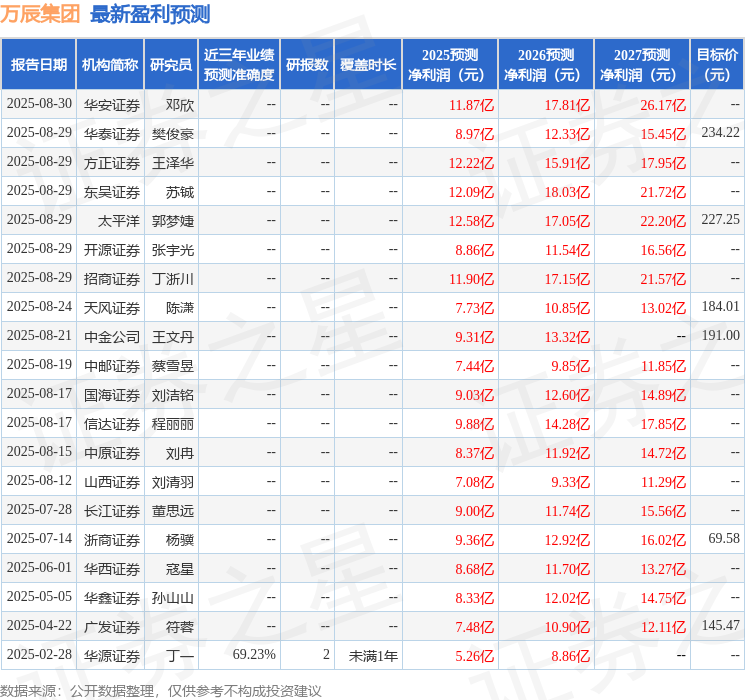Click analyst name 邓欣
This screenshot has height=700, width=745.
pos(180,105)
